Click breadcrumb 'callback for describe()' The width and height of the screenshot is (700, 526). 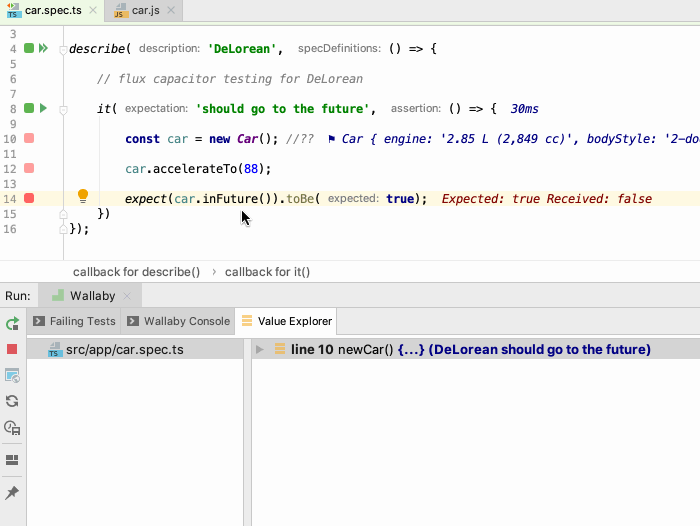coord(136,272)
